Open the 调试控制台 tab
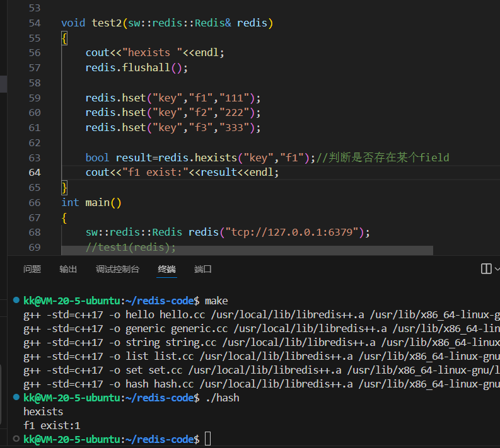The width and height of the screenshot is (500, 448). [x=118, y=269]
